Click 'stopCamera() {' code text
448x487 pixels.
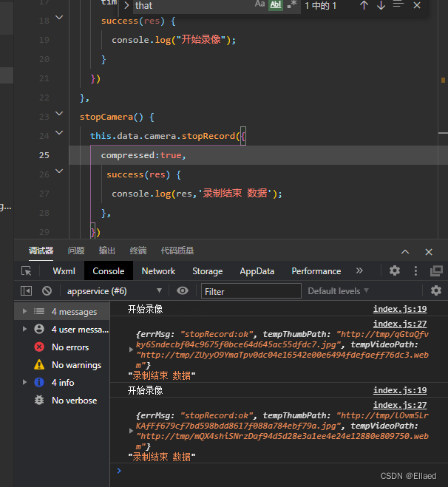[x=117, y=117]
